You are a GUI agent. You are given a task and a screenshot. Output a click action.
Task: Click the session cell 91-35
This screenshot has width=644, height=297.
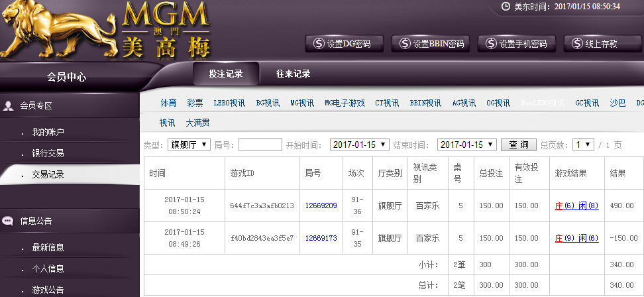click(x=357, y=238)
